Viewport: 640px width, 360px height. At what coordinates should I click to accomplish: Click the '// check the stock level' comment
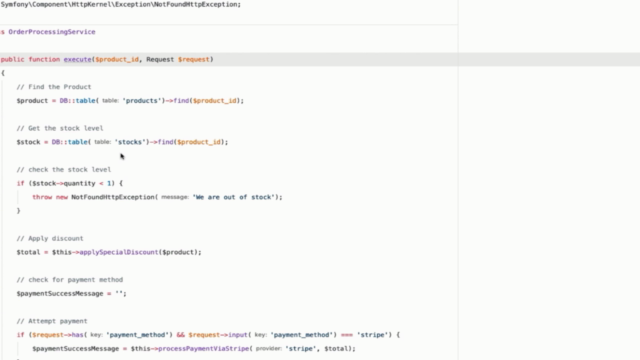pos(64,169)
